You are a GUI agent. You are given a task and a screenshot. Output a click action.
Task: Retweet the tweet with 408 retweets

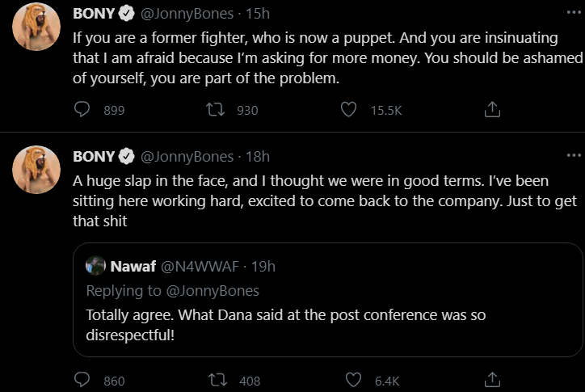[216, 380]
